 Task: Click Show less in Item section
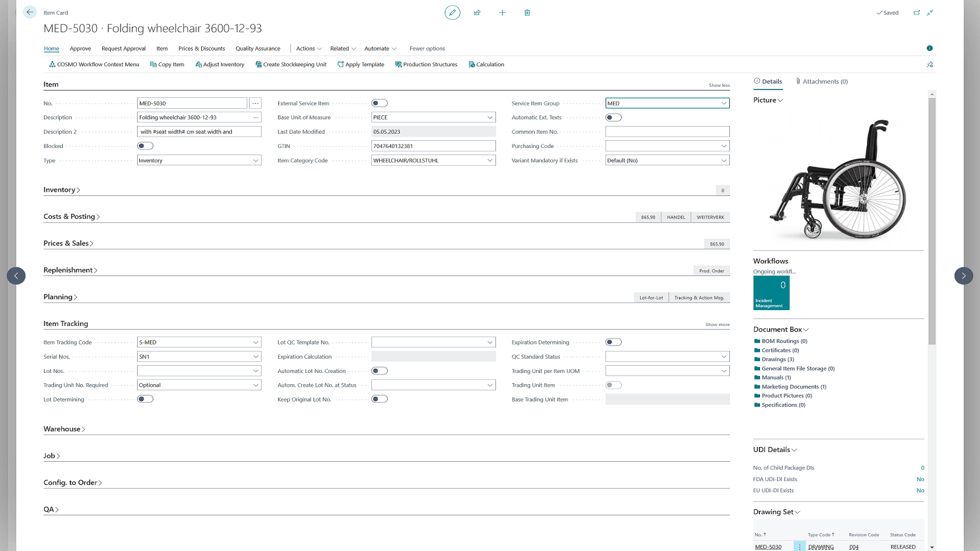719,85
